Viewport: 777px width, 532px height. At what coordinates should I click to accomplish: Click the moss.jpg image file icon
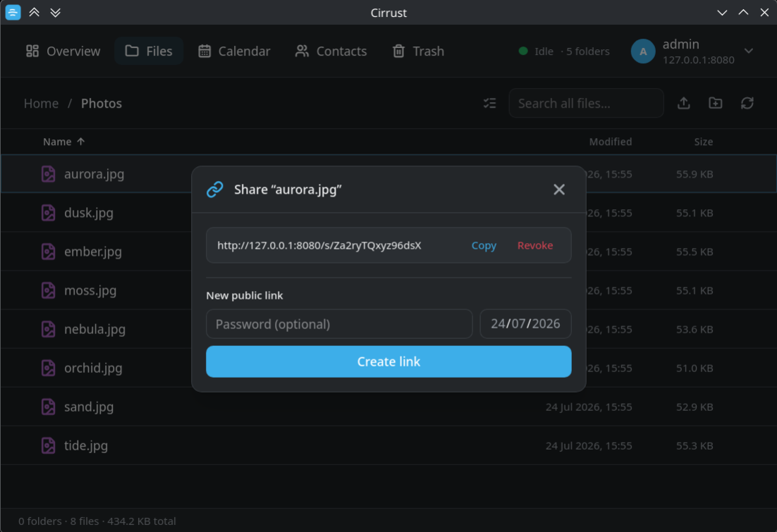click(48, 290)
